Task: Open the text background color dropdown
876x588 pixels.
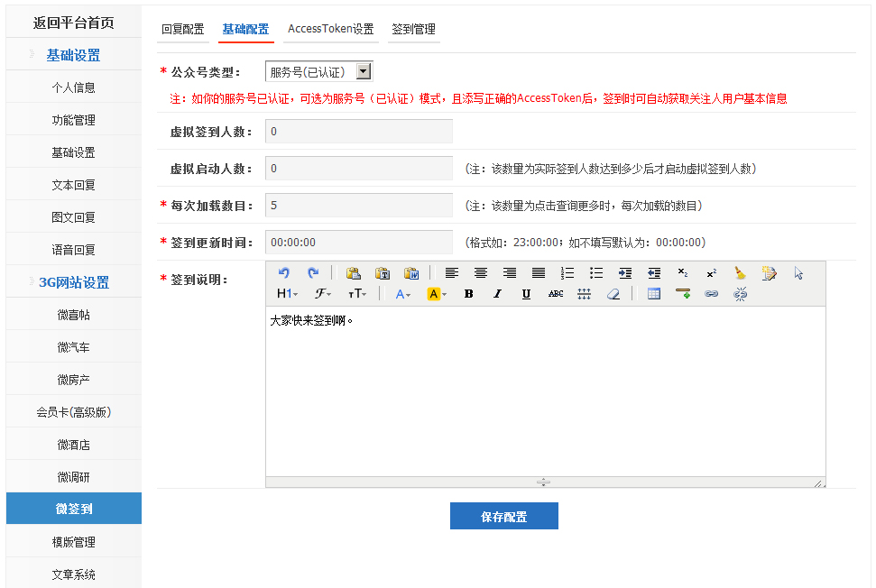Action: click(x=437, y=294)
